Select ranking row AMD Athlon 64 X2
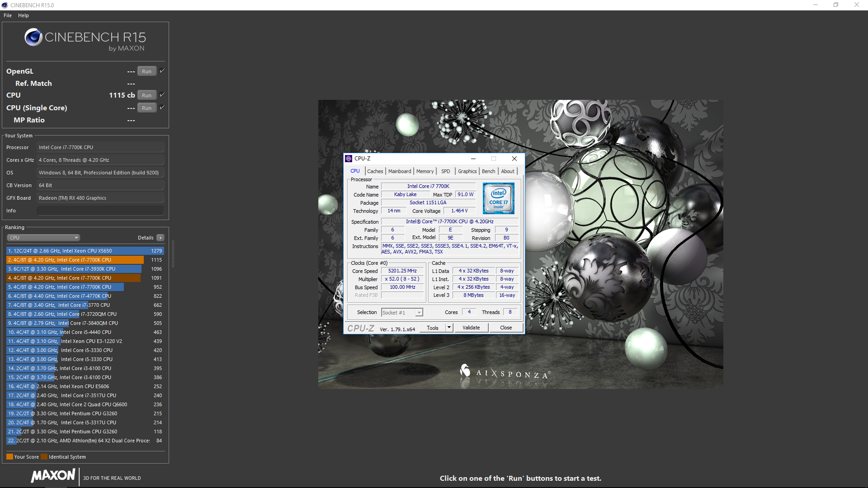Screen dimensions: 868x488 point(85,441)
